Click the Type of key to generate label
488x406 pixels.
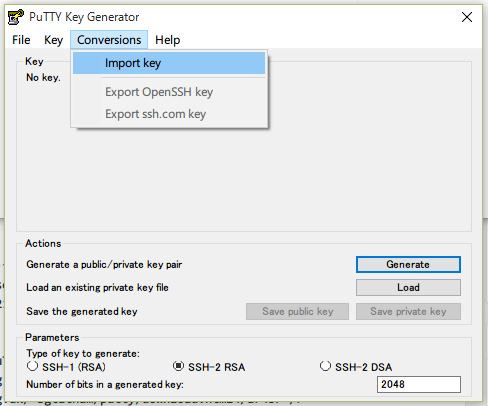(83, 353)
